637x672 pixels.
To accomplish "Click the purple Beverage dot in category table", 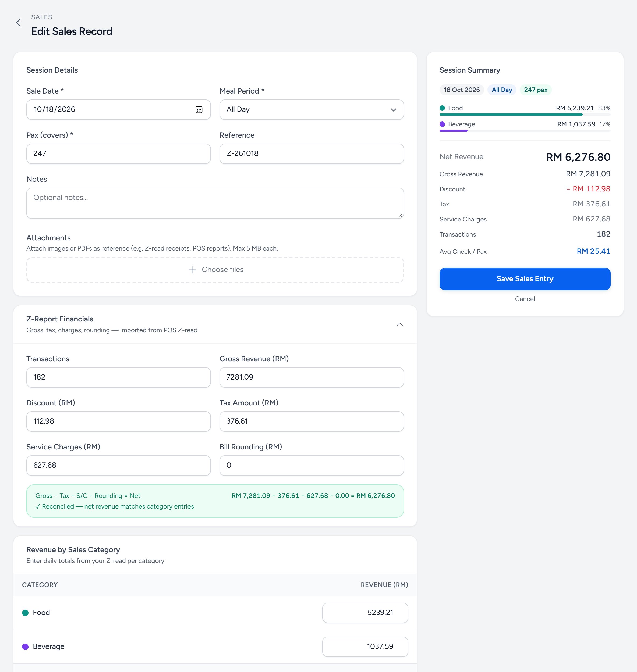I will click(25, 646).
